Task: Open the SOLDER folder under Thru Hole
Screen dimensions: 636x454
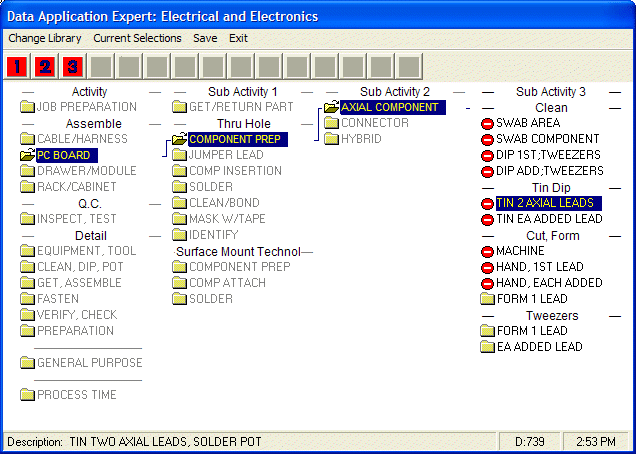Action: tap(203, 187)
